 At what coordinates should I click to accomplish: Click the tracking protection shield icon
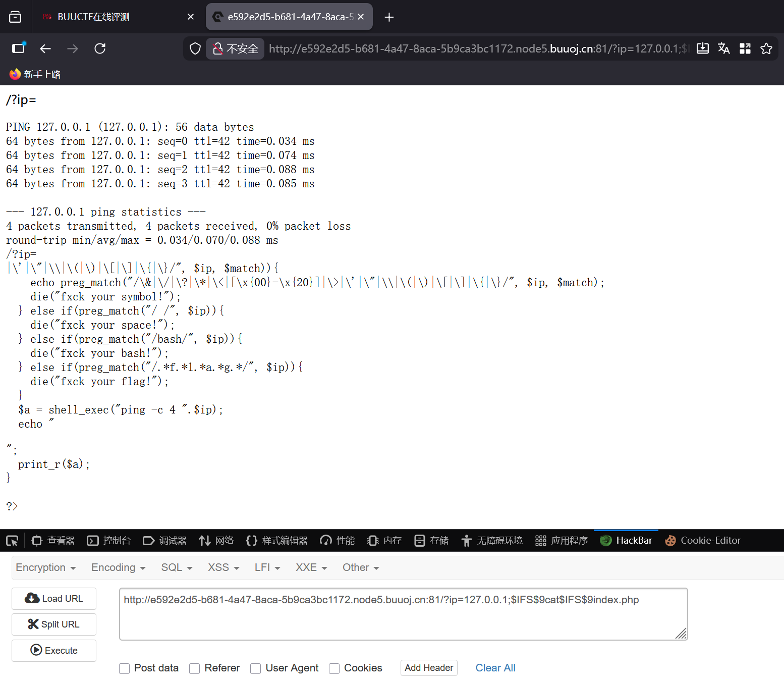[x=195, y=48]
